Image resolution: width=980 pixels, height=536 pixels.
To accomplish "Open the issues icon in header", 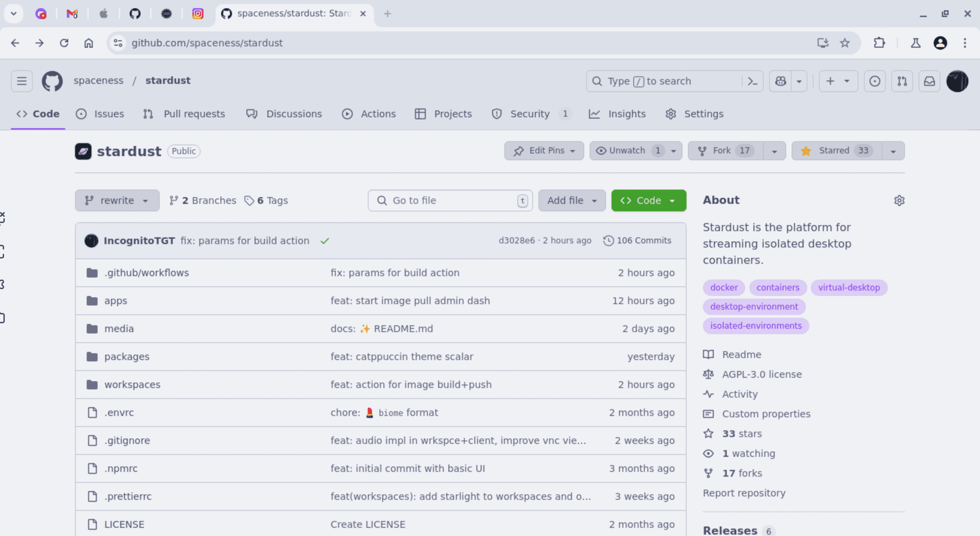I will [874, 81].
